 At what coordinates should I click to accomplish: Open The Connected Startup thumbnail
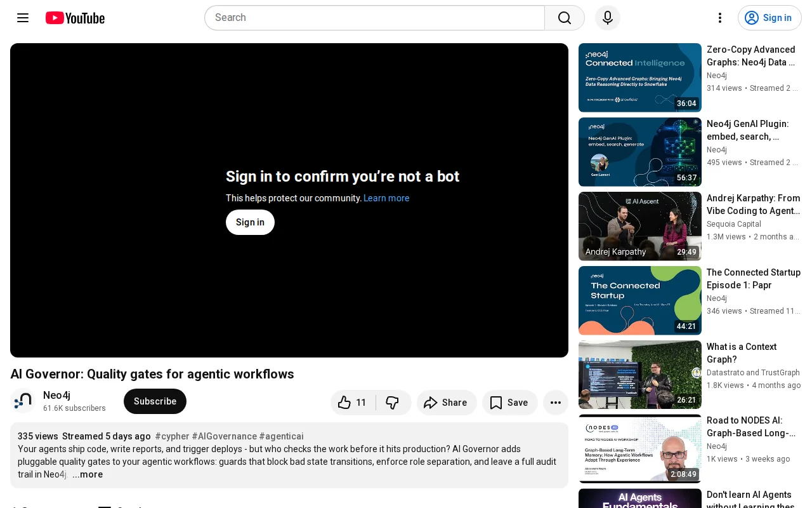click(640, 300)
